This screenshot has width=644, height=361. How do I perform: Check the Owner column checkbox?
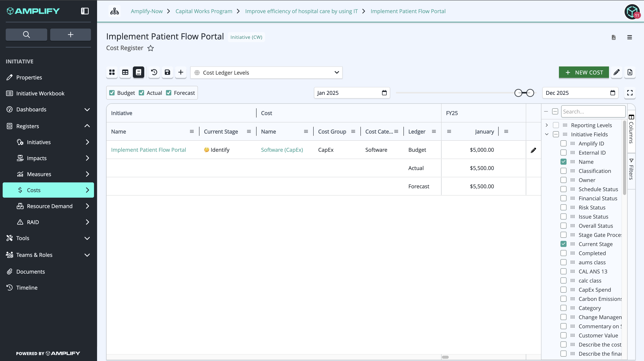[x=563, y=180]
